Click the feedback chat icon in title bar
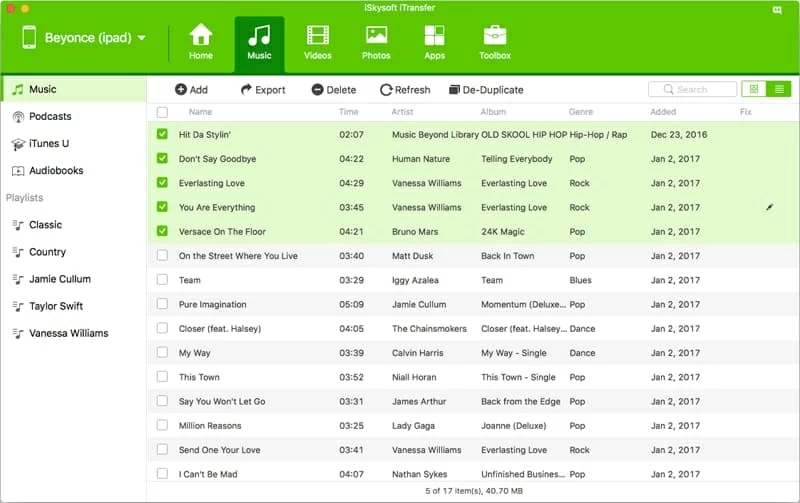The image size is (800, 503). (x=778, y=8)
